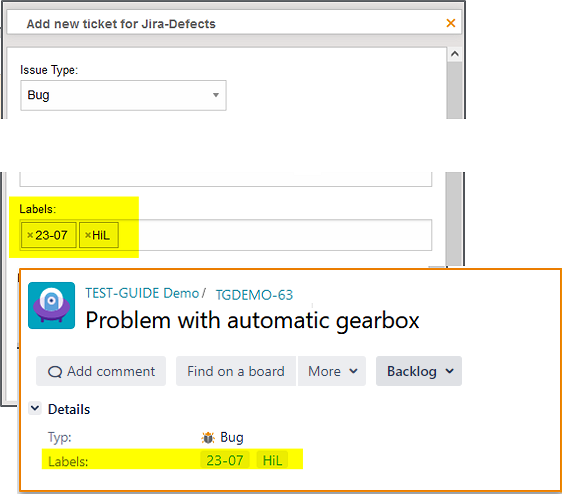Click the Add comment button
Viewport: 562px width, 494px height.
point(101,371)
